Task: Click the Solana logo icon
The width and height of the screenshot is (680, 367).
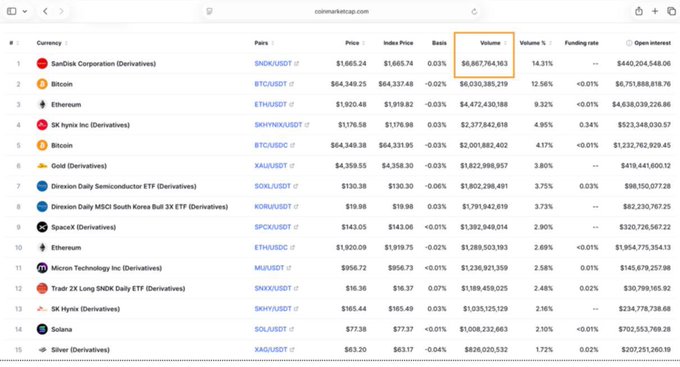Action: tap(42, 329)
